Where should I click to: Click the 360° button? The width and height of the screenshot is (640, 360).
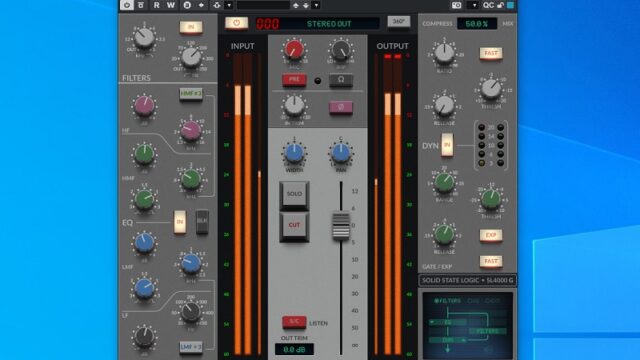[x=399, y=21]
